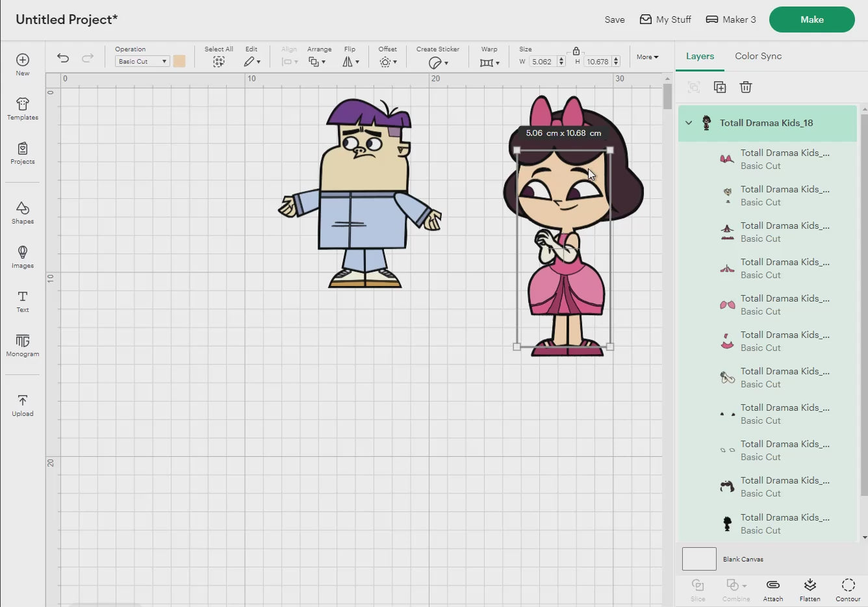Click the top-left selection resize handle
The height and width of the screenshot is (607, 868).
pos(517,150)
